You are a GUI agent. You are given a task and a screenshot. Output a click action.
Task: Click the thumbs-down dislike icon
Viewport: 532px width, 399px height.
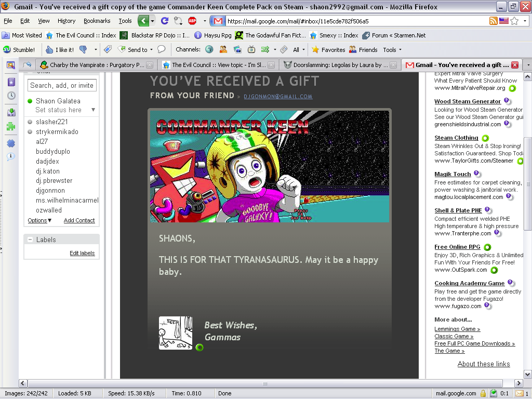[x=83, y=49]
